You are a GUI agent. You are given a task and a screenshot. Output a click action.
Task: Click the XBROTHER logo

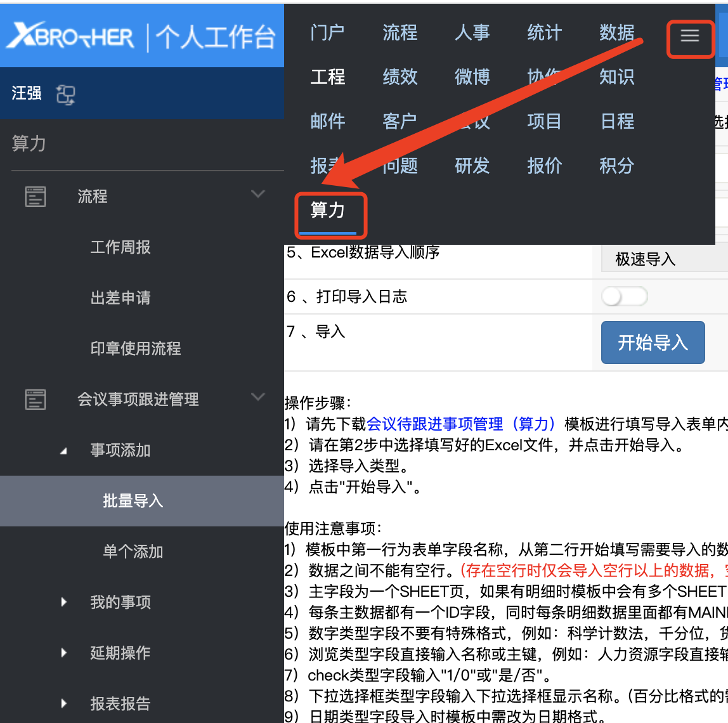pyautogui.click(x=71, y=36)
